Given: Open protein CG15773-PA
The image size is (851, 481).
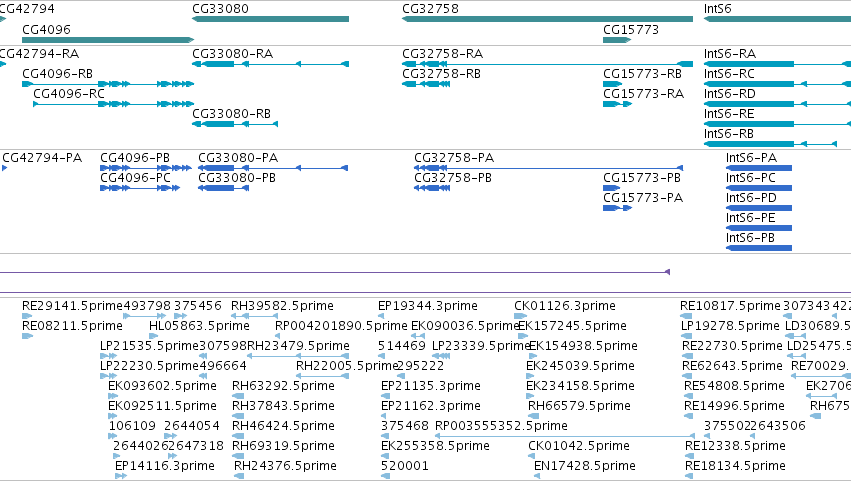Looking at the screenshot, I should pyautogui.click(x=643, y=198).
